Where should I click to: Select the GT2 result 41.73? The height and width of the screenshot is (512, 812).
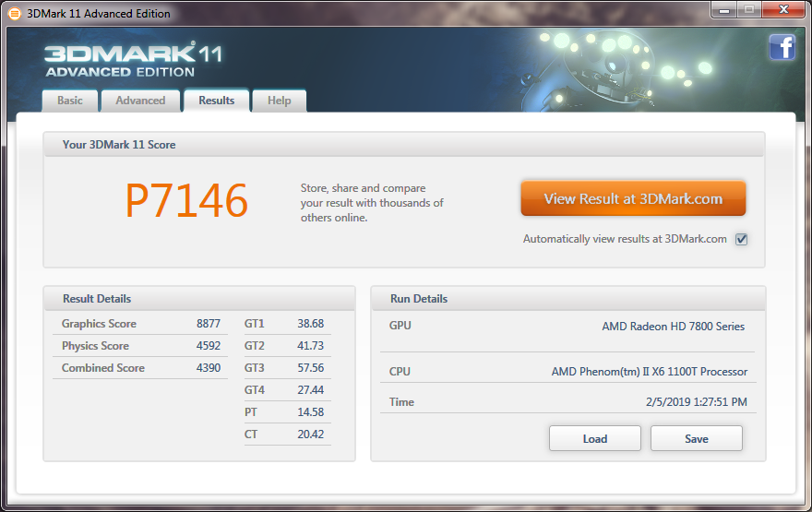point(310,346)
